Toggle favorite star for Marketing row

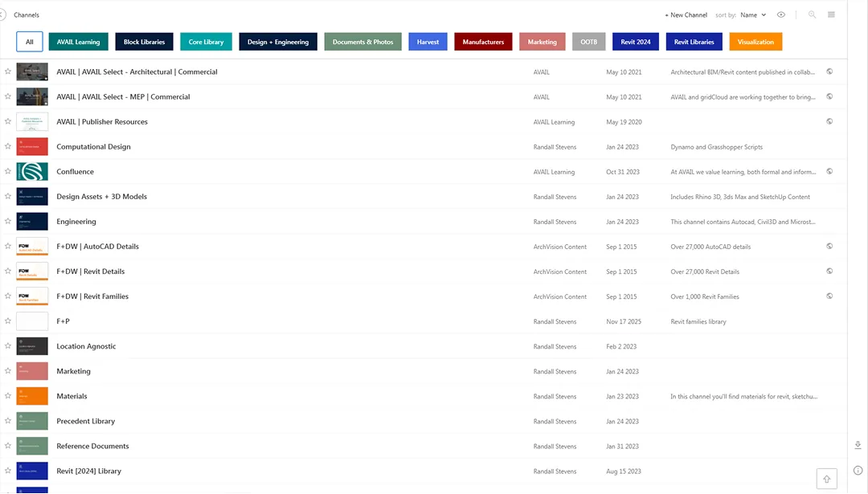click(x=8, y=371)
